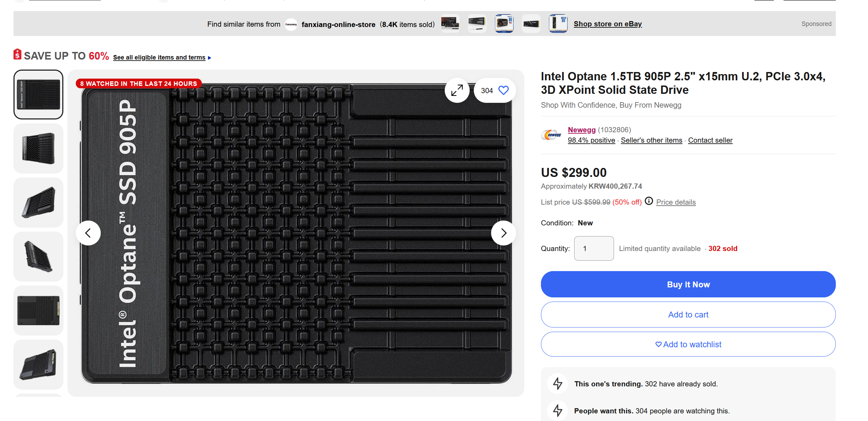Click the product title heading
Viewport: 868px width, 421px height.
(x=683, y=83)
